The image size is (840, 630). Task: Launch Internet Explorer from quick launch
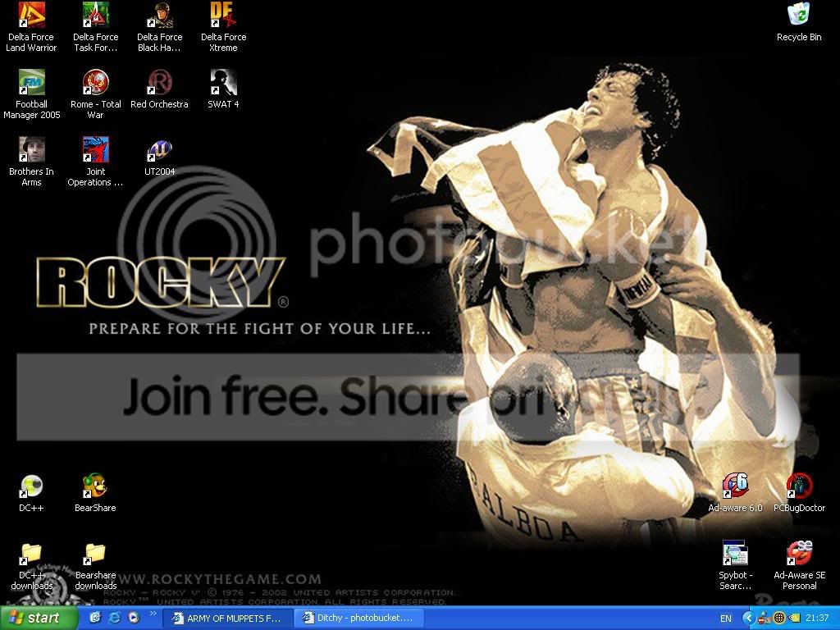115,619
